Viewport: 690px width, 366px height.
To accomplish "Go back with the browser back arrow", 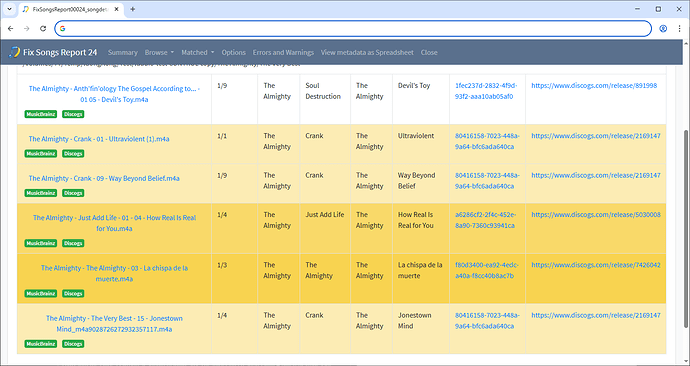I will (x=11, y=29).
